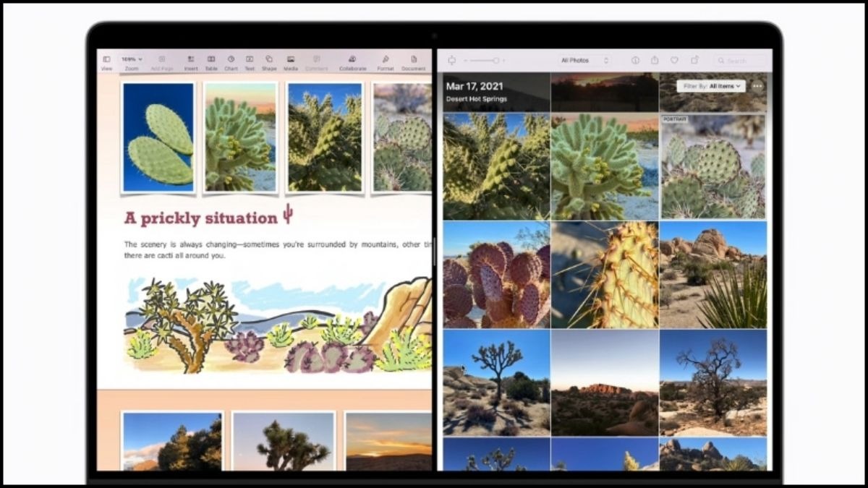This screenshot has width=868, height=488.
Task: Click the Collaborate icon
Action: 352,60
